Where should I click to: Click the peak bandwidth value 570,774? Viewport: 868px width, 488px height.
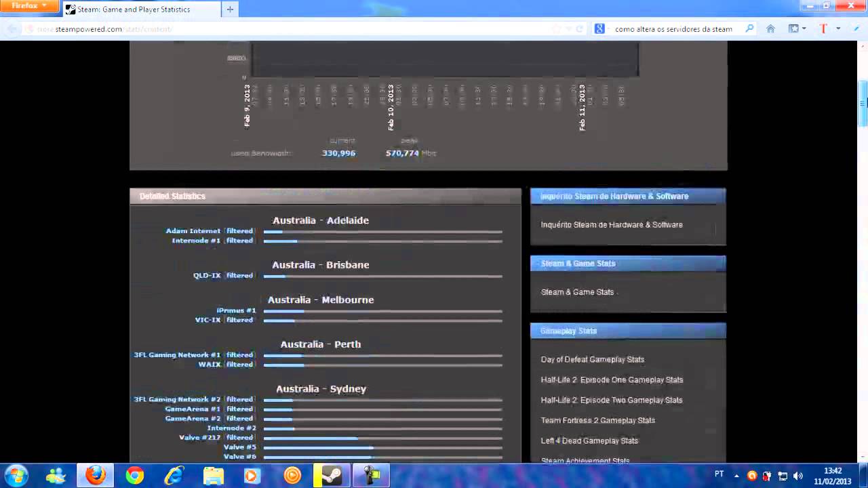(x=402, y=153)
